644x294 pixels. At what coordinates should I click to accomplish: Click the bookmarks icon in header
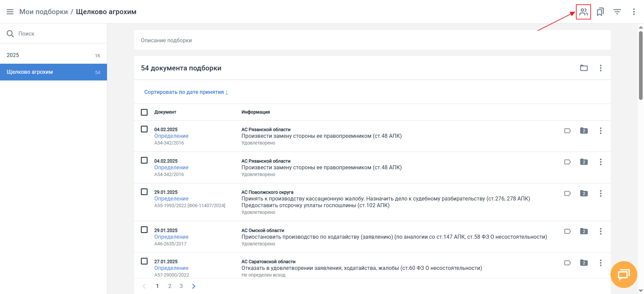point(600,12)
